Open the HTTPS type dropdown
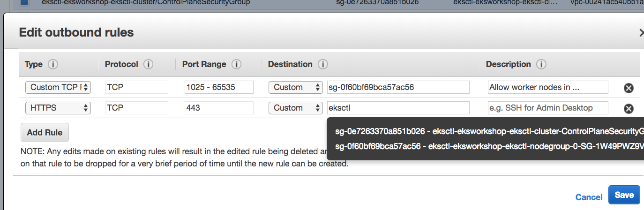This screenshot has height=210, width=644. [58, 108]
